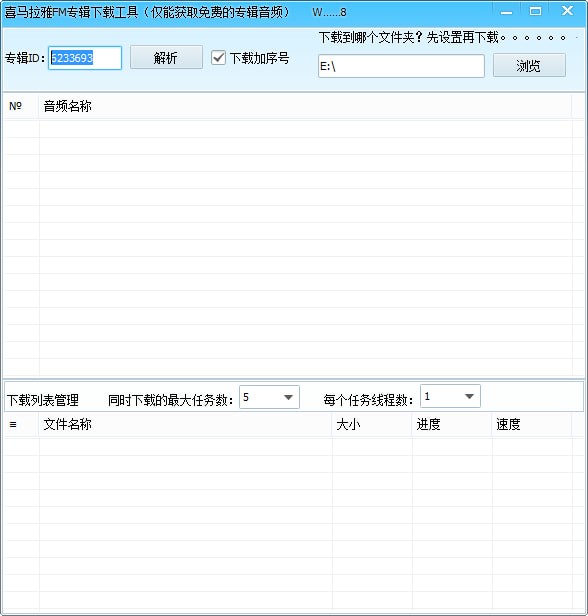Click the download folder path field
This screenshot has width=588, height=616.
401,66
